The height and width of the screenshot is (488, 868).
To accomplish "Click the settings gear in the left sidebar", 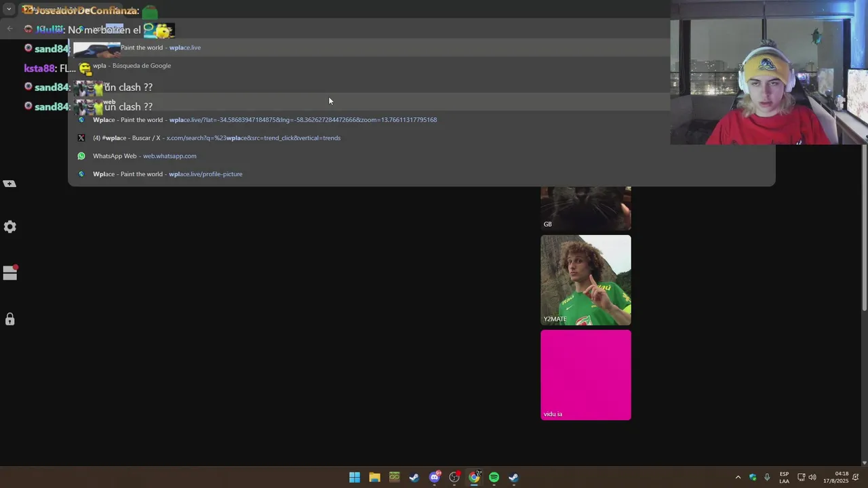I will [x=10, y=227].
